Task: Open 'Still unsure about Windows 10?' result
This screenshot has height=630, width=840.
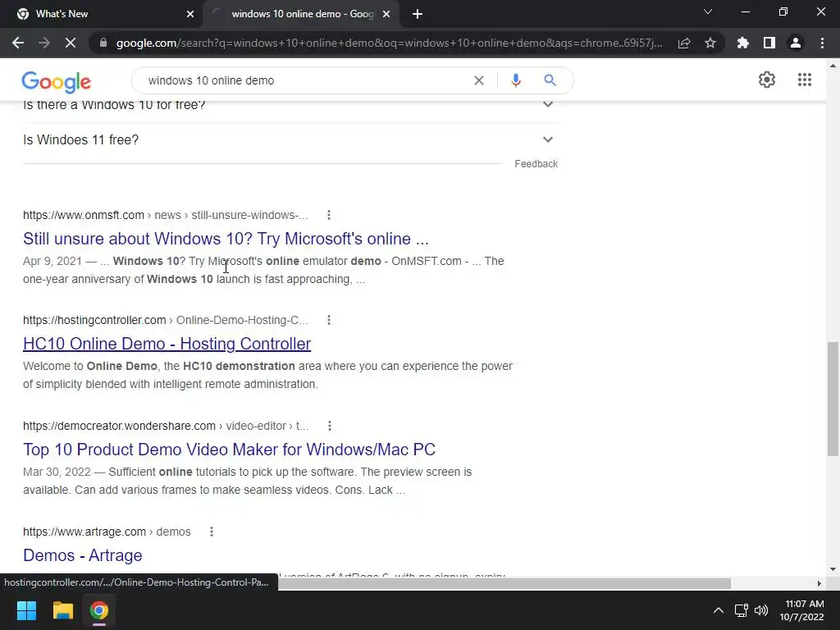Action: 226,239
